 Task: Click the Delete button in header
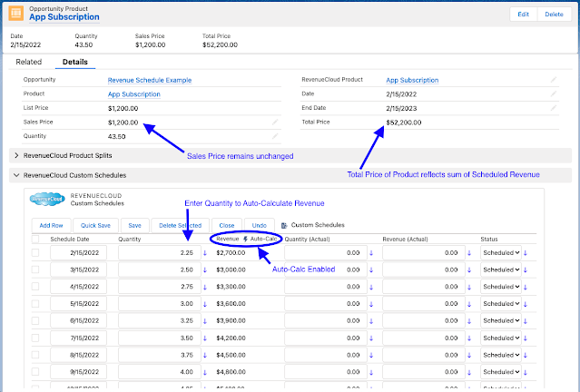[554, 14]
